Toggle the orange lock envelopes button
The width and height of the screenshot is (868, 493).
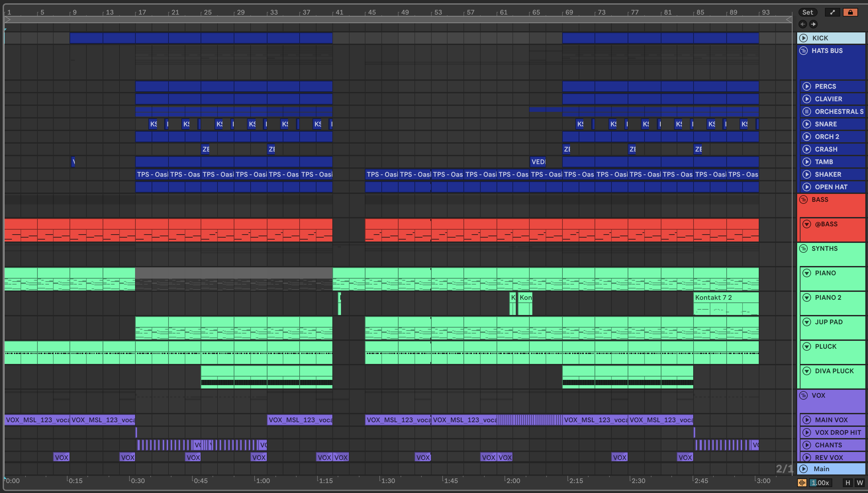point(850,12)
